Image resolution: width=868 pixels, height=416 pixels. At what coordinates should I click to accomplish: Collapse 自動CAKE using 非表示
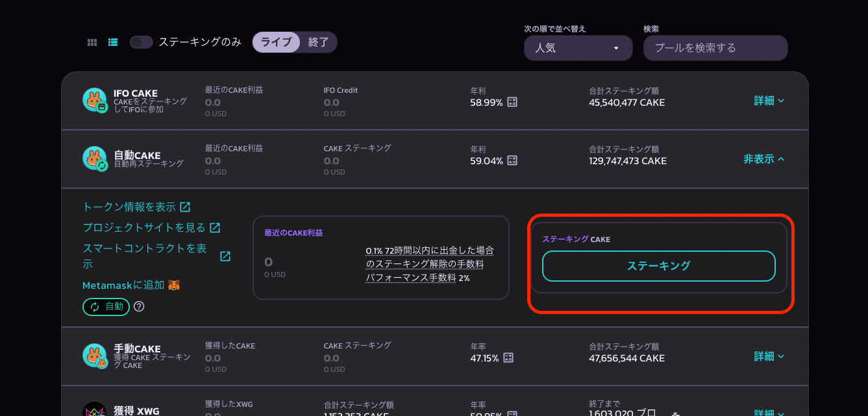(x=764, y=159)
